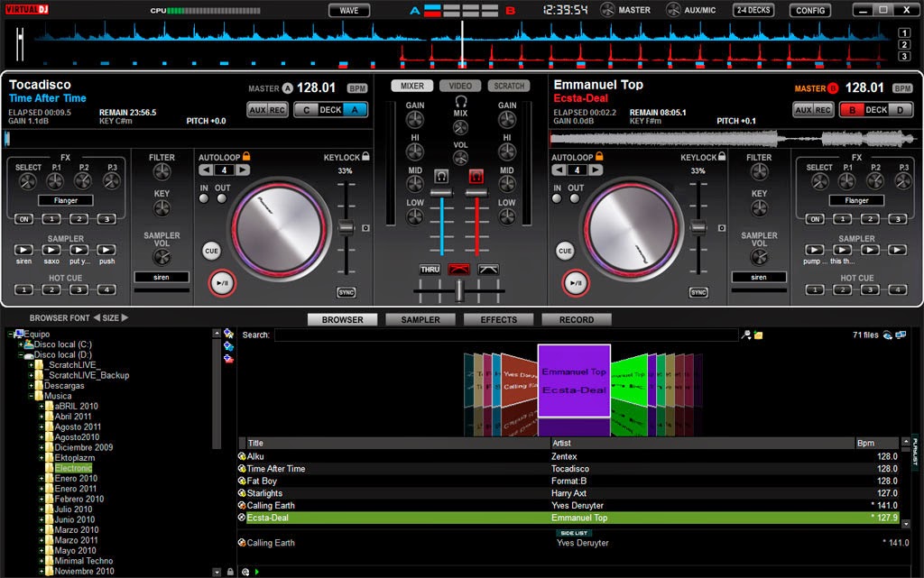Lock the right deck autoloop padlock

(x=599, y=156)
